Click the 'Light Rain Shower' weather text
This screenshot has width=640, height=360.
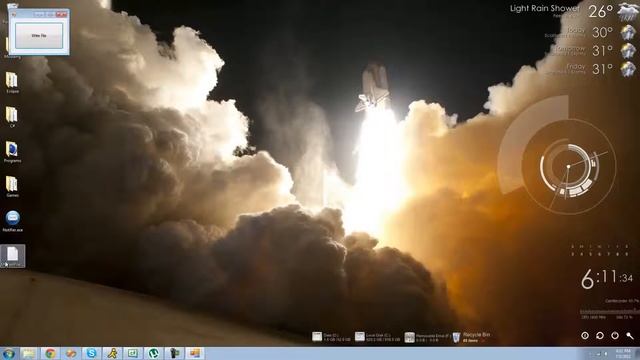coord(544,8)
